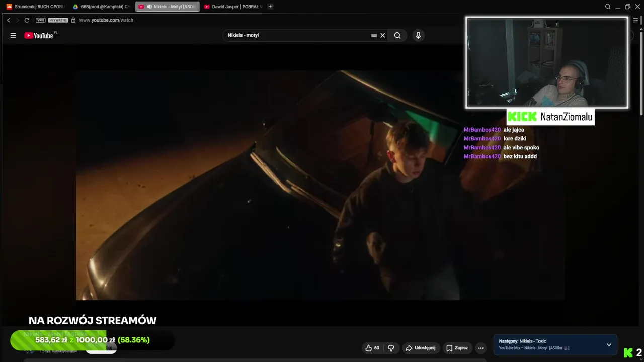Open the YouTube hamburger guide menu
Viewport: 644px width, 362px height.
13,35
